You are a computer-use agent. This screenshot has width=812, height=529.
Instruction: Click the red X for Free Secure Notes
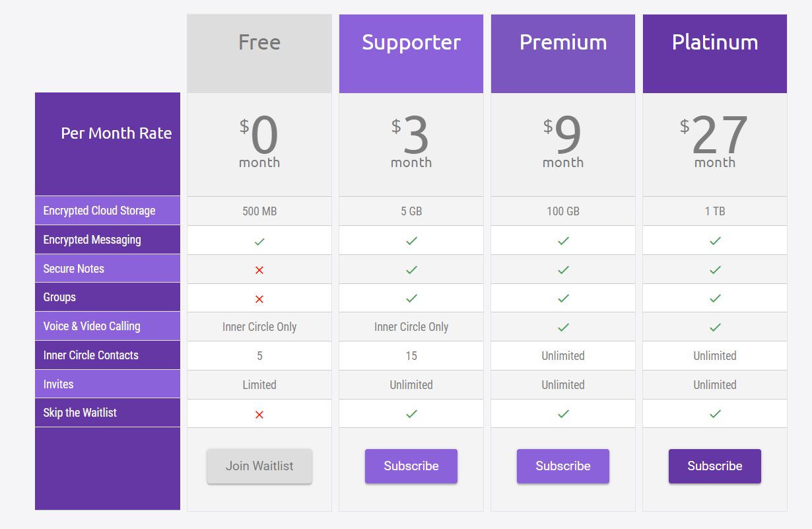tap(259, 270)
